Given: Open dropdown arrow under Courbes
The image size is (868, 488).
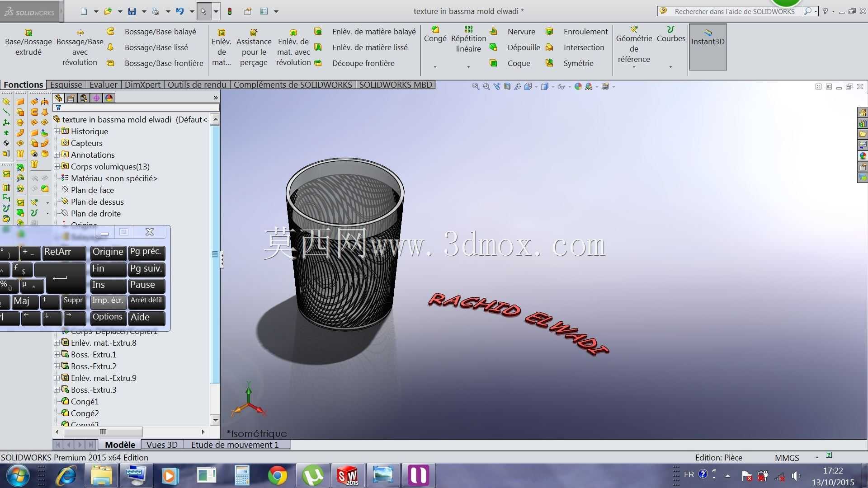Looking at the screenshot, I should 670,67.
